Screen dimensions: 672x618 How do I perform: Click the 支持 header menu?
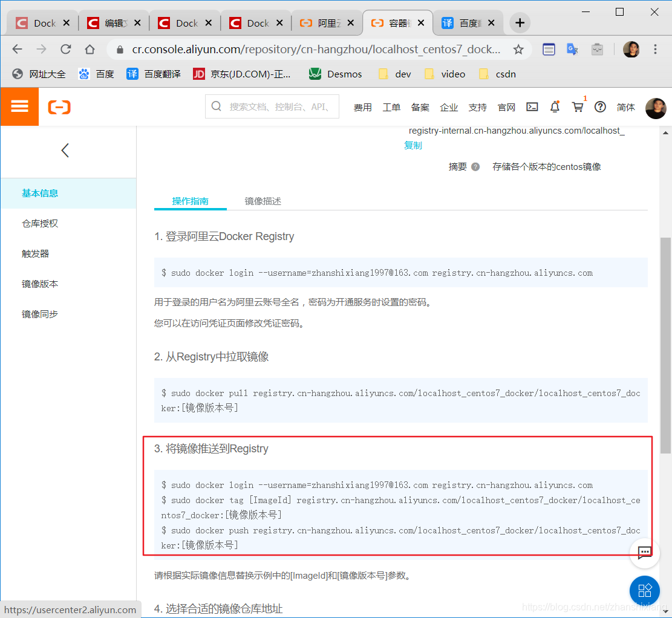pyautogui.click(x=477, y=107)
